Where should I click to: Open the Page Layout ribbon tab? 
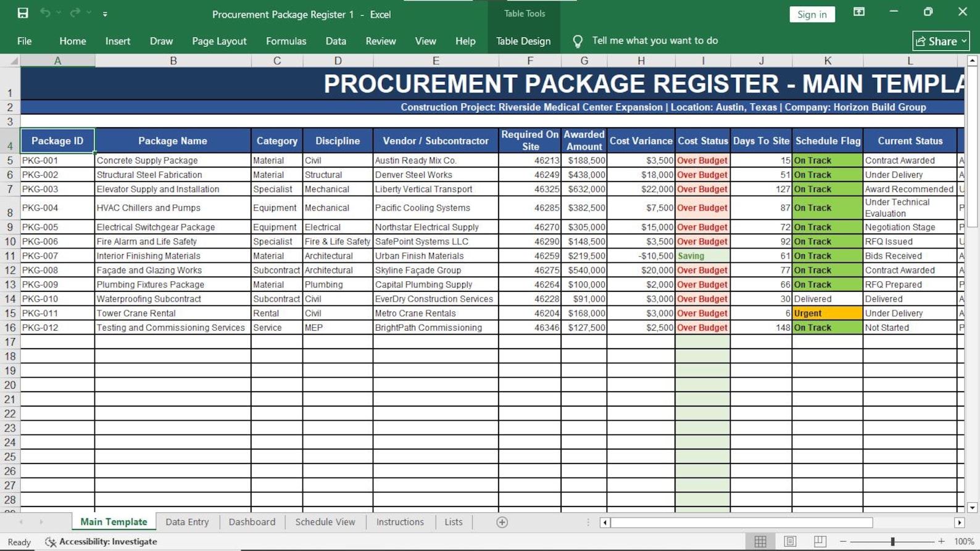(219, 41)
